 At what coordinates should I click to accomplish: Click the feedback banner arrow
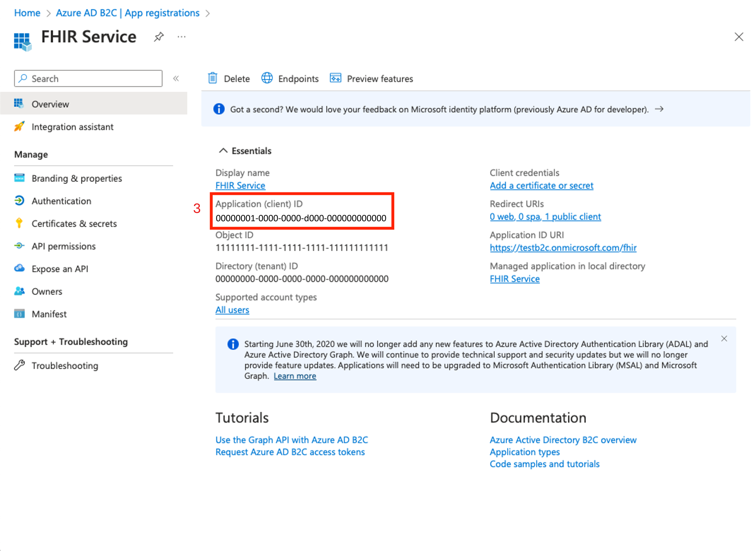pos(659,109)
